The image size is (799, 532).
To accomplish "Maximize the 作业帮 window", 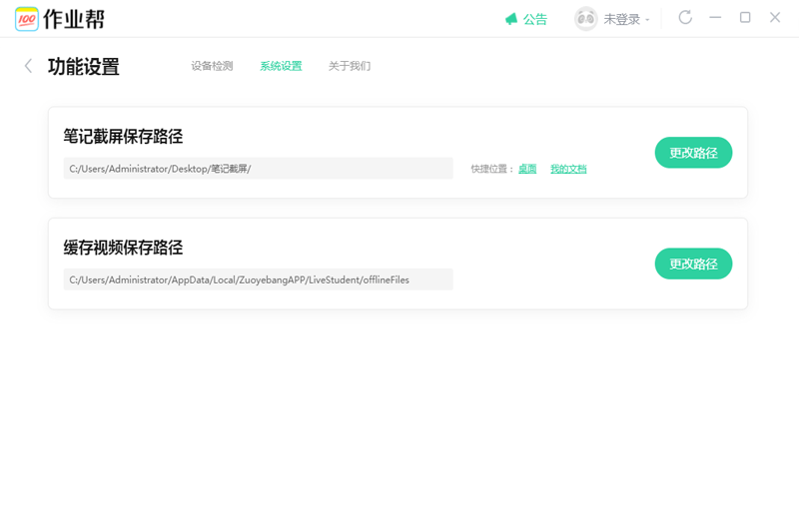I will [x=745, y=18].
